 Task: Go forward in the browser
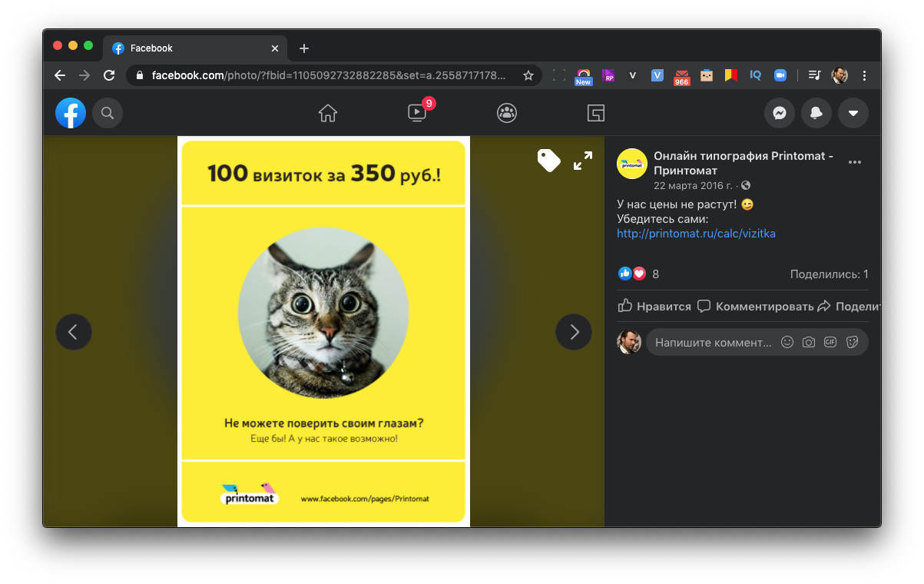(x=84, y=75)
